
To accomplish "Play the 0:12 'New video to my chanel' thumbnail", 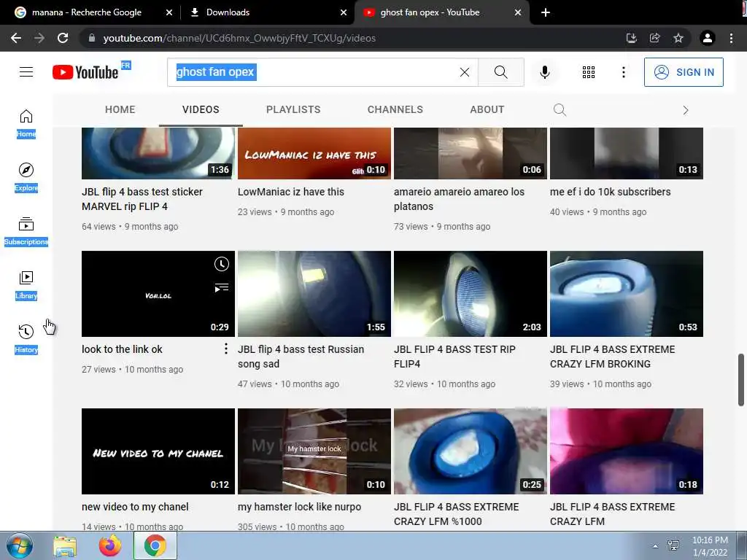I will (x=158, y=451).
